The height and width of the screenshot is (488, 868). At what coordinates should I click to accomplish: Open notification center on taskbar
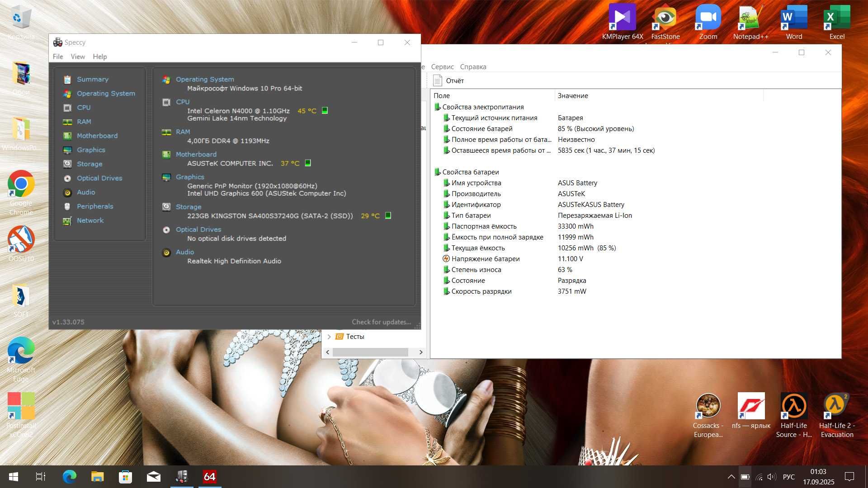(x=849, y=477)
